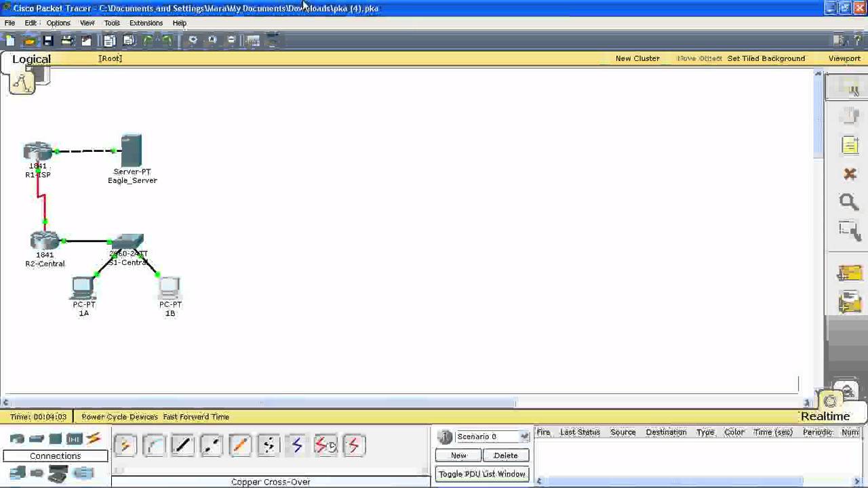Screen dimensions: 868x488
Task: Open the Options menu
Action: tap(58, 23)
